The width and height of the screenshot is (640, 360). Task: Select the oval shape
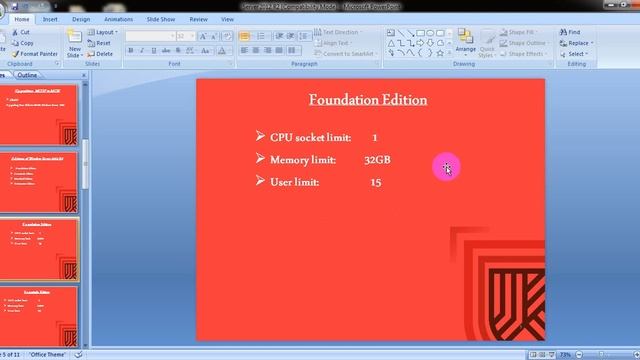pos(430,33)
